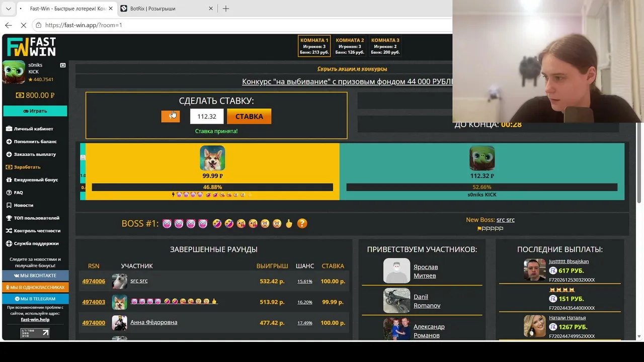
Task: Open round 4974000 link
Action: [x=94, y=323]
